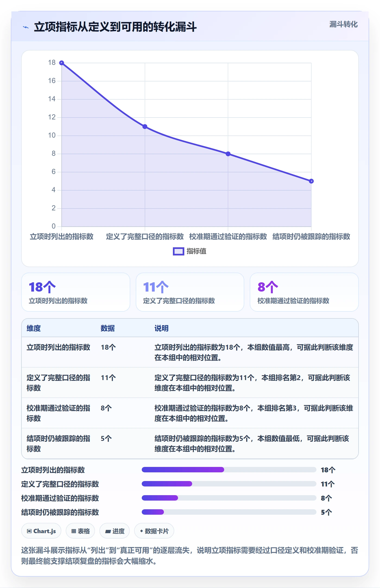Click the 立项指标从定义到可用的转化漏斗 title
This screenshot has height=588, width=380.
click(x=115, y=27)
